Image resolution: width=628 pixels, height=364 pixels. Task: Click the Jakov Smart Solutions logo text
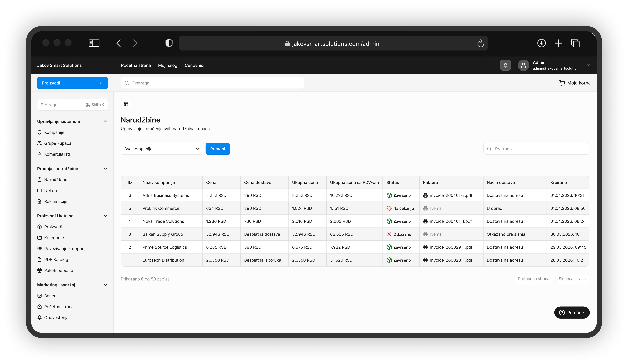click(x=59, y=65)
